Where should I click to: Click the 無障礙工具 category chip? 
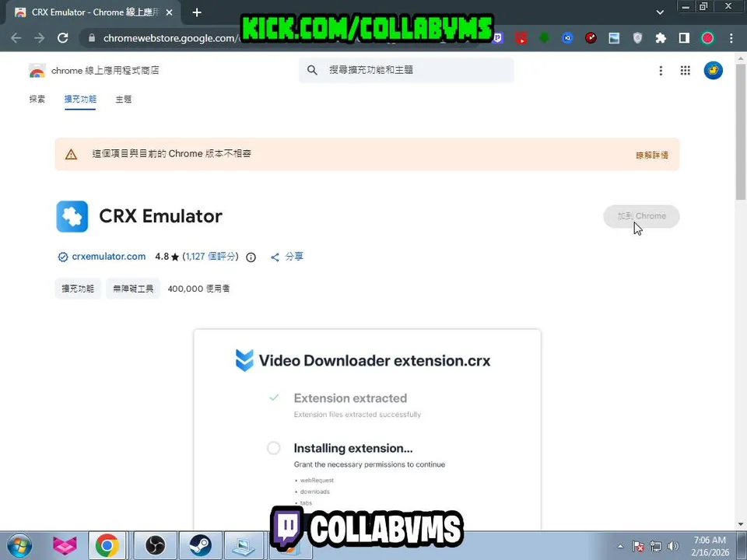133,289
